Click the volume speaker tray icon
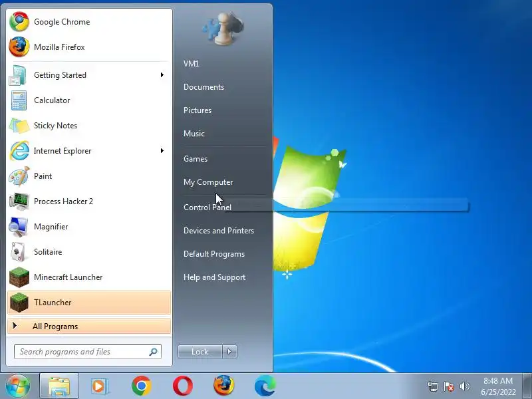This screenshot has height=399, width=532. pyautogui.click(x=464, y=386)
